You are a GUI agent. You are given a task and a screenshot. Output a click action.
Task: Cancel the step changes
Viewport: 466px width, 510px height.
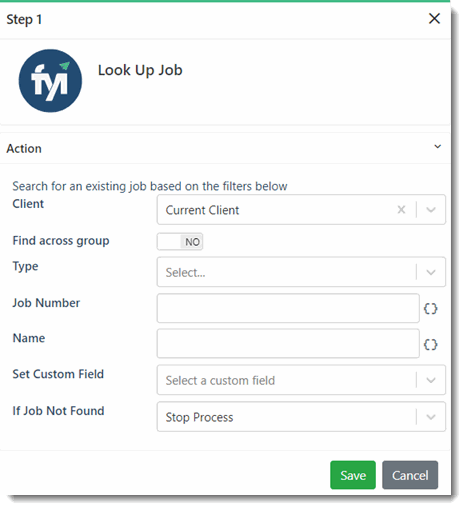(x=410, y=475)
